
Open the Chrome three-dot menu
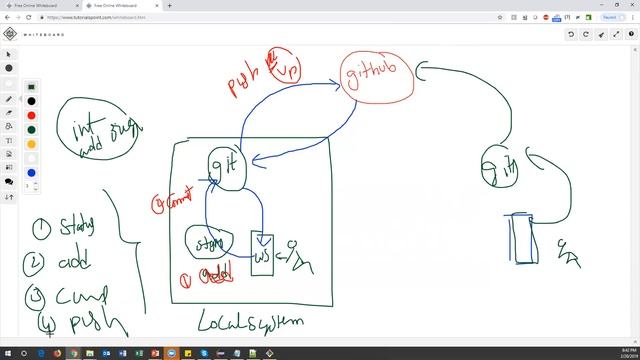[x=633, y=18]
